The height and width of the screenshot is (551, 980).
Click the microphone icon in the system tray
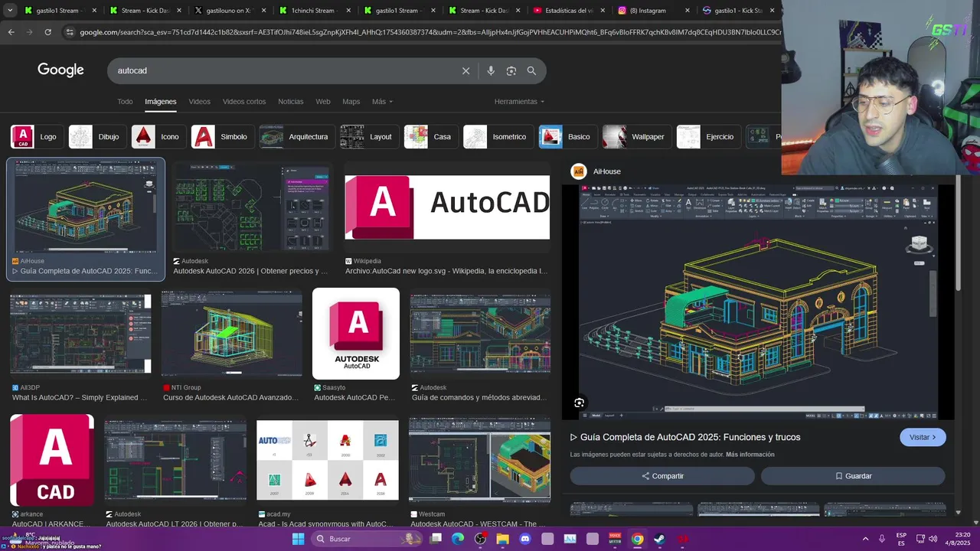click(882, 539)
